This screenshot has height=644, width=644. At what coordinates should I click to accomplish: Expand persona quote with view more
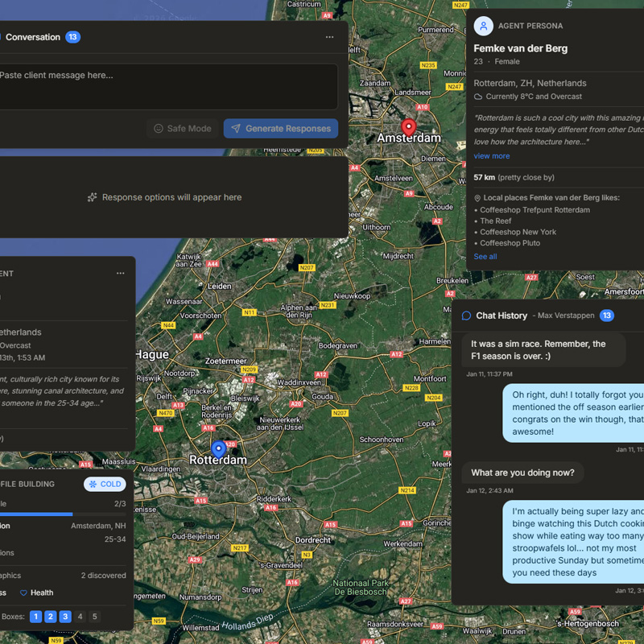click(491, 156)
